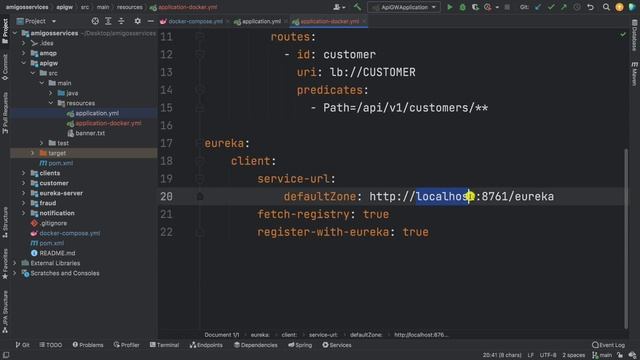Open the Commit tool window on left edge
The width and height of the screenshot is (640, 360).
pos(5,67)
